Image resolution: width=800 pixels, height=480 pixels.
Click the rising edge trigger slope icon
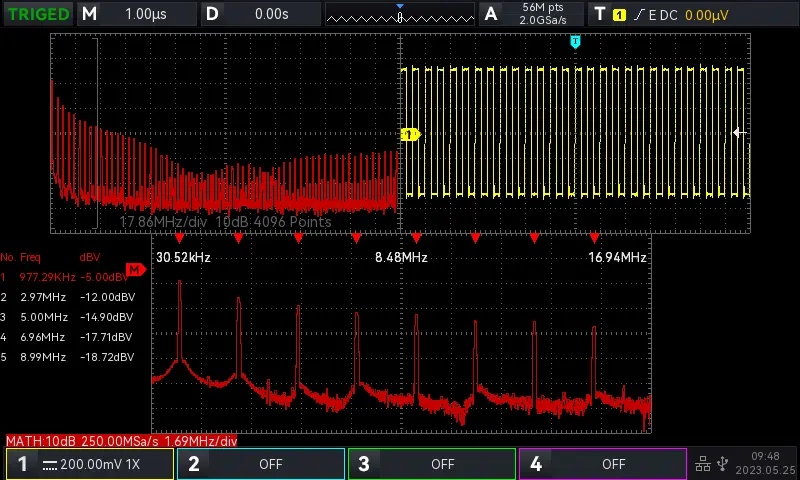click(x=639, y=14)
